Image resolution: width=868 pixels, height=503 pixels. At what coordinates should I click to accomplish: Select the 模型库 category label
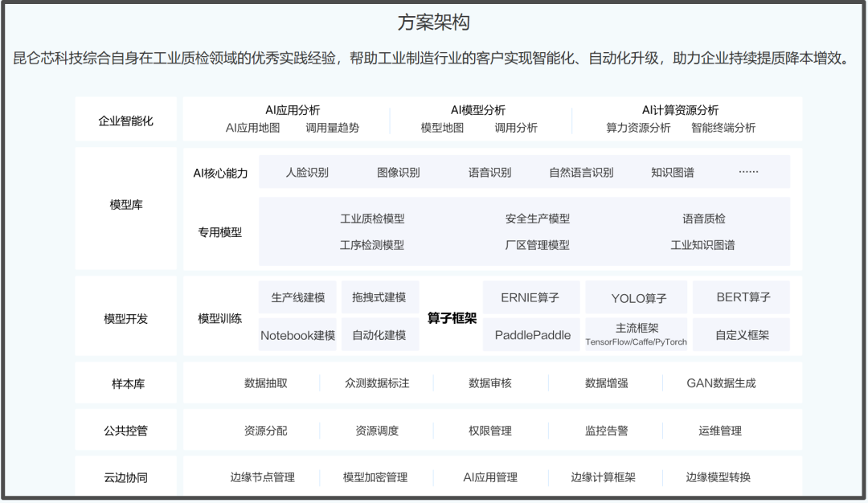click(x=126, y=205)
